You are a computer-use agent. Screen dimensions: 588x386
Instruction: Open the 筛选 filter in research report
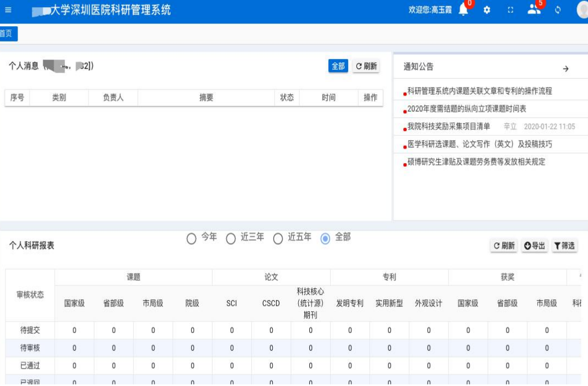564,246
